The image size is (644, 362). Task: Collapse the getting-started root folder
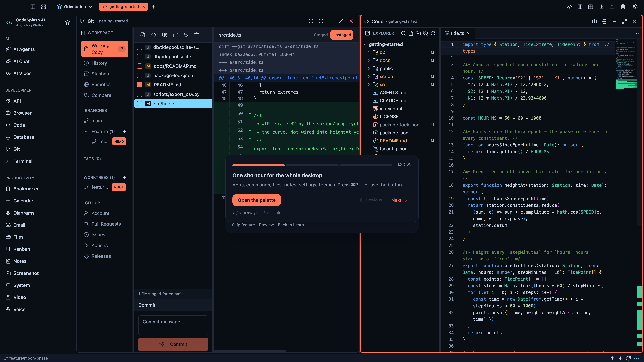coord(365,44)
